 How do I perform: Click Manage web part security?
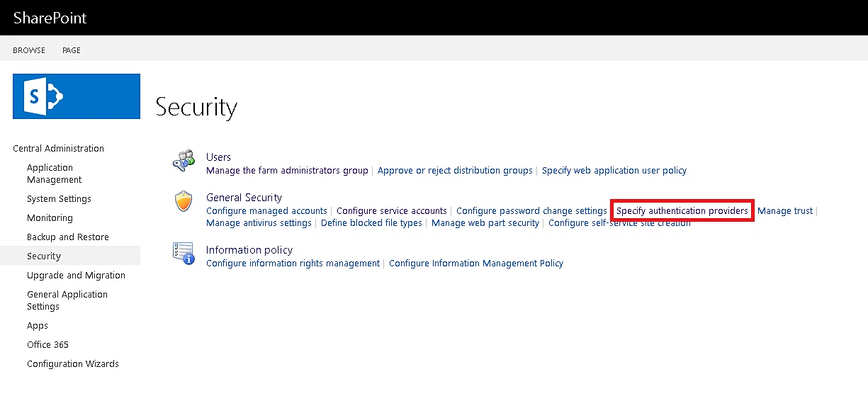pyautogui.click(x=485, y=222)
